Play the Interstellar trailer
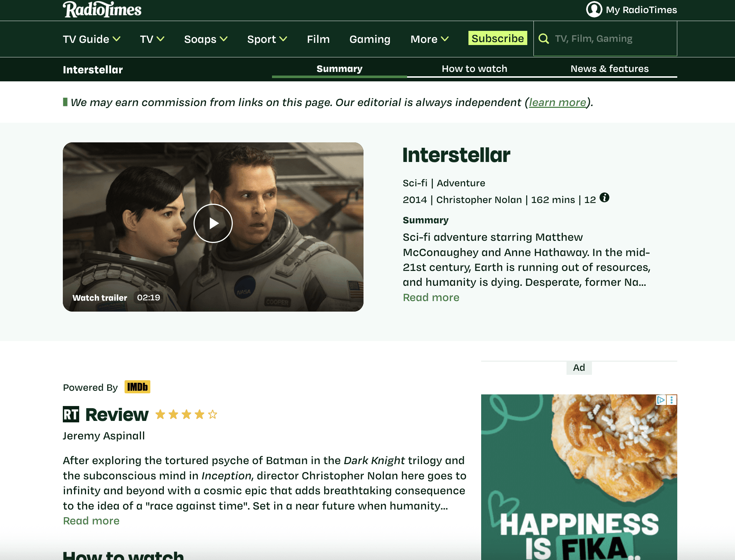735x560 pixels. [x=213, y=223]
